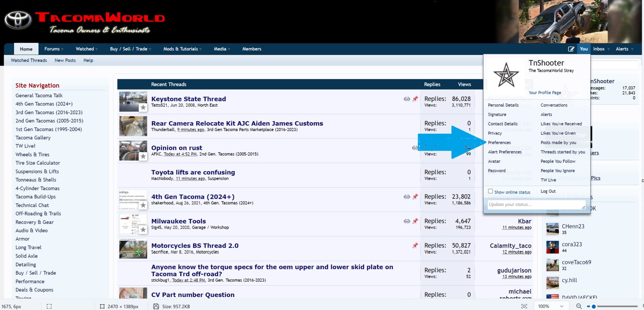The width and height of the screenshot is (644, 310).
Task: Choose Signature in user menu
Action: 497,114
